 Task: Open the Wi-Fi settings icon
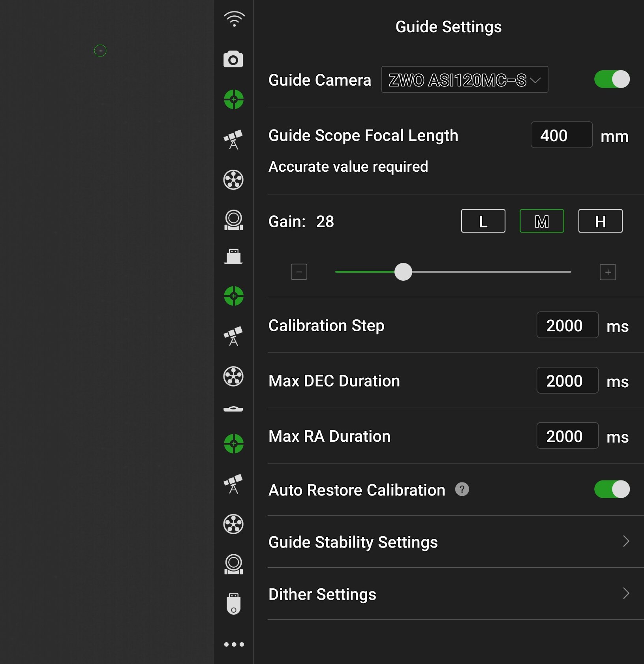click(x=234, y=19)
